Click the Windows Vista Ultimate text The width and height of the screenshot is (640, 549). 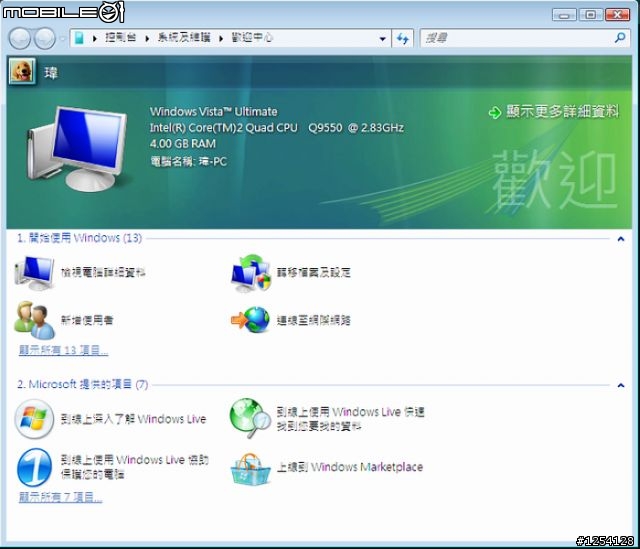[x=213, y=111]
